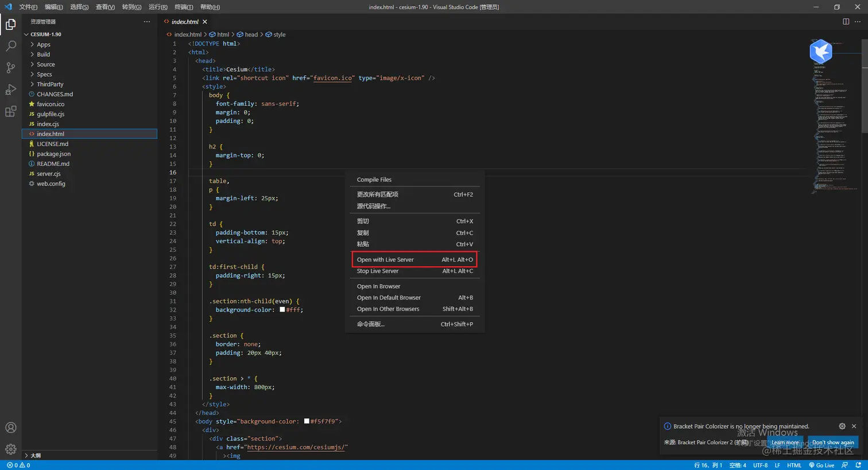The width and height of the screenshot is (868, 470).
Task: Close the index.html editor tab
Action: pyautogui.click(x=205, y=22)
